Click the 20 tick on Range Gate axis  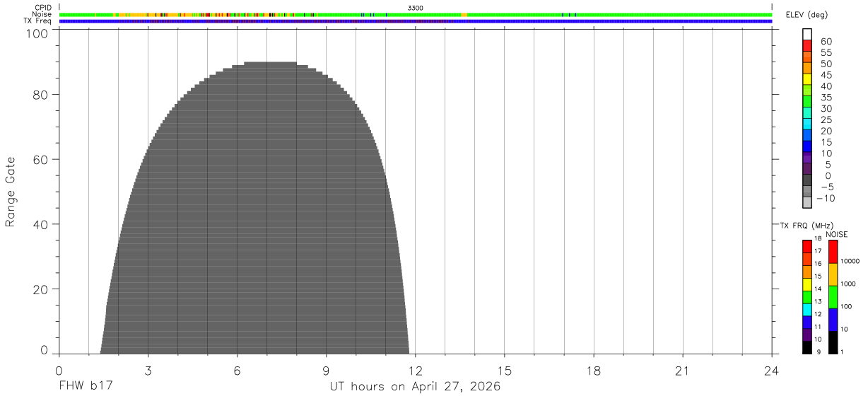pyautogui.click(x=41, y=290)
